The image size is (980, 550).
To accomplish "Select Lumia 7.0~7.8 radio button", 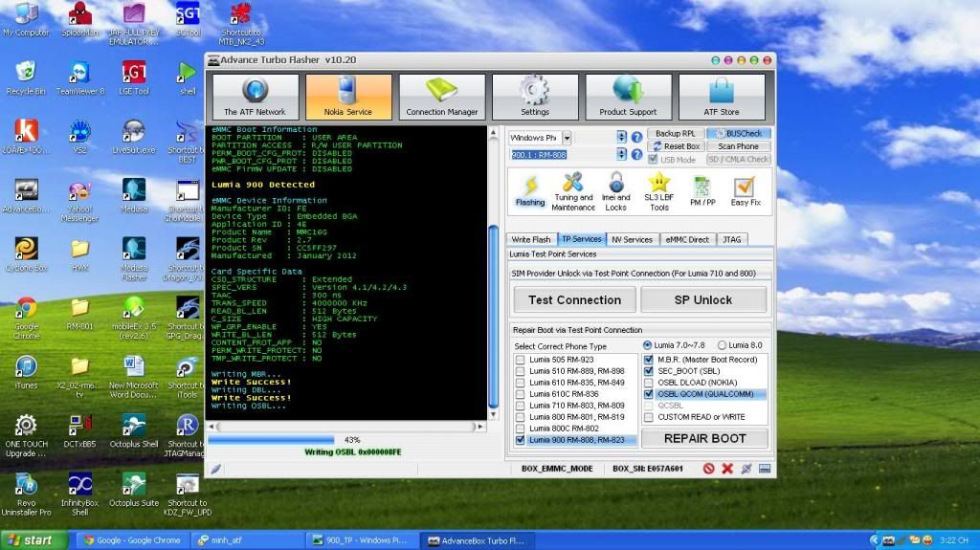I will pos(648,345).
